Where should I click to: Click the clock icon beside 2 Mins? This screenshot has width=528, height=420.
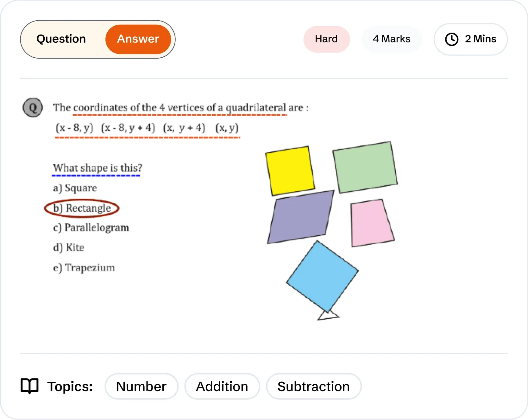(451, 39)
